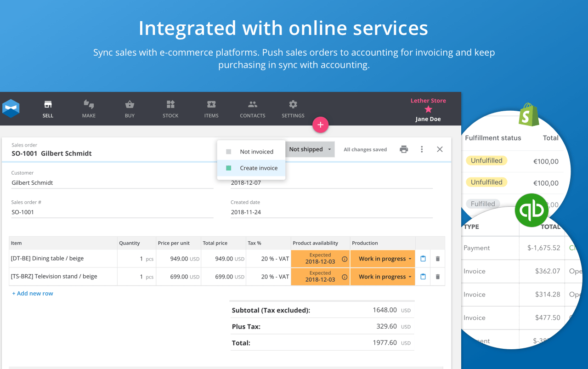Click the Created date field 2018-11-24

pyautogui.click(x=332, y=212)
